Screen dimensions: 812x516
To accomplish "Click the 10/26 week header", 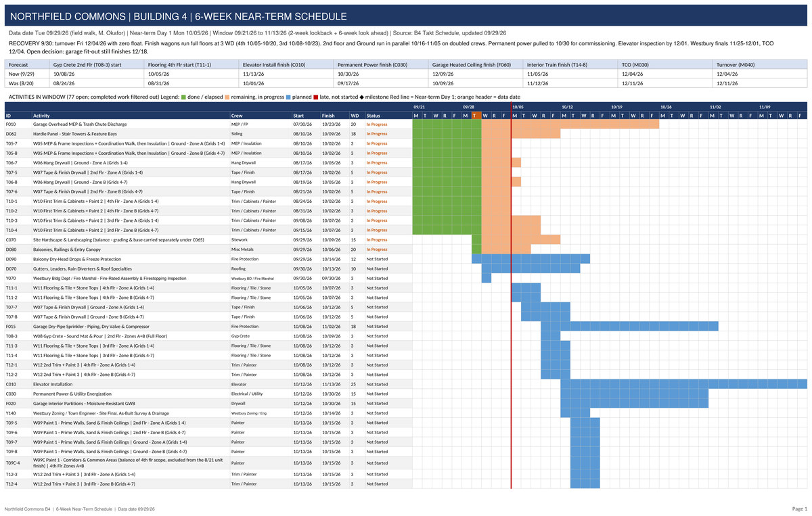I will [666, 107].
